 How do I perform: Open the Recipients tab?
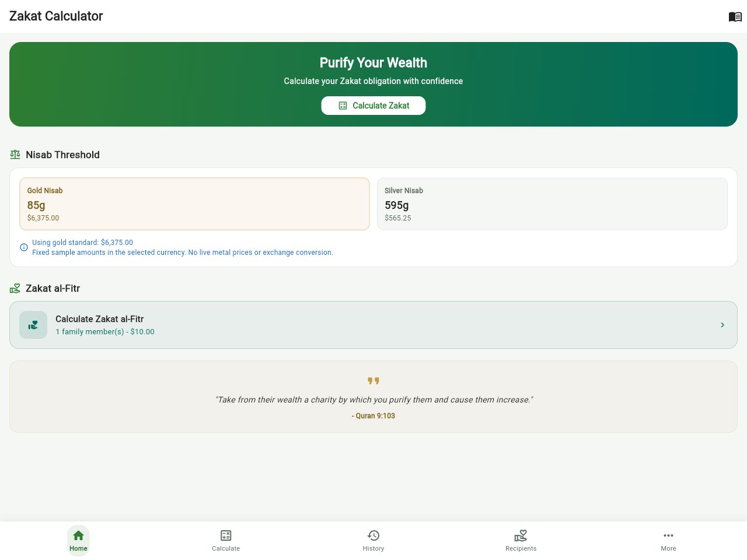tap(521, 541)
